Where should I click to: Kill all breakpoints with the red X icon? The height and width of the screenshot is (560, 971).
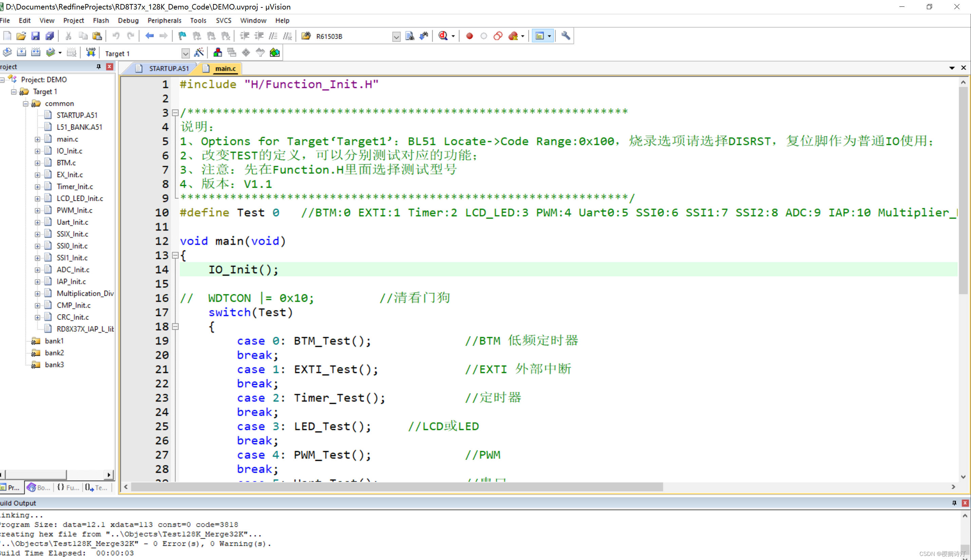click(x=513, y=36)
